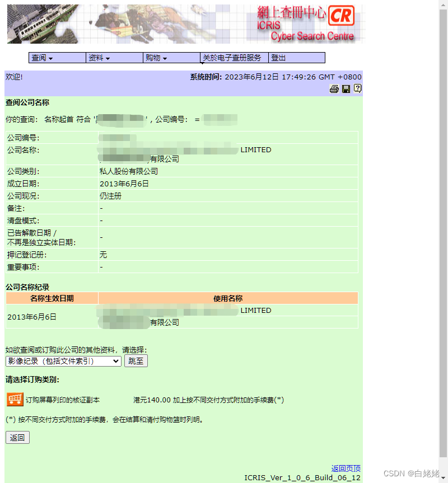448x483 pixels.
Task: Click the 公司类别 label
Action: tap(23, 171)
